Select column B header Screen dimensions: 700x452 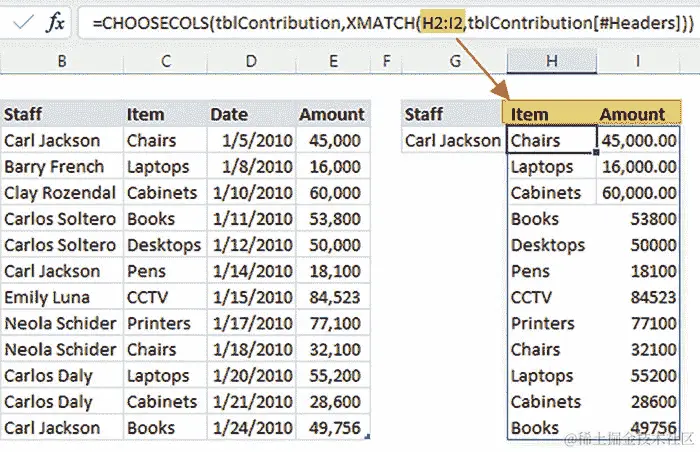(x=62, y=61)
